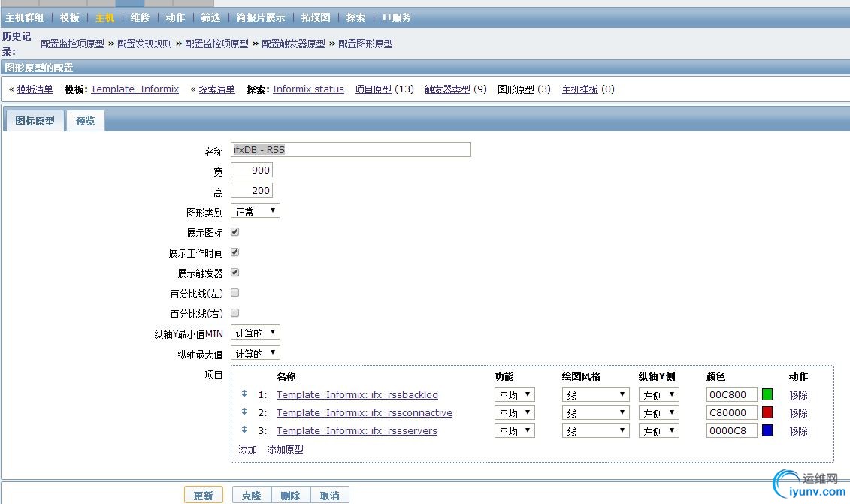
Task: Open the 图形类别 dropdown
Action: [x=256, y=211]
